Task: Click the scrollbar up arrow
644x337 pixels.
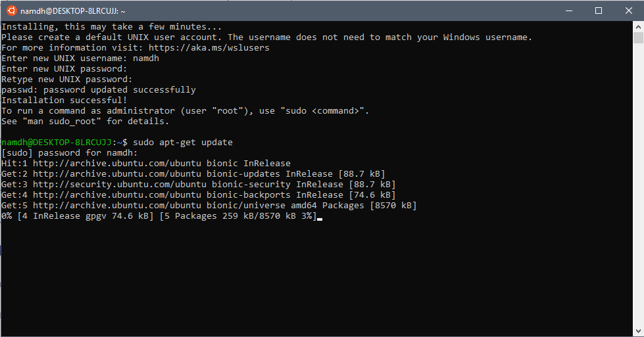Action: click(638, 26)
